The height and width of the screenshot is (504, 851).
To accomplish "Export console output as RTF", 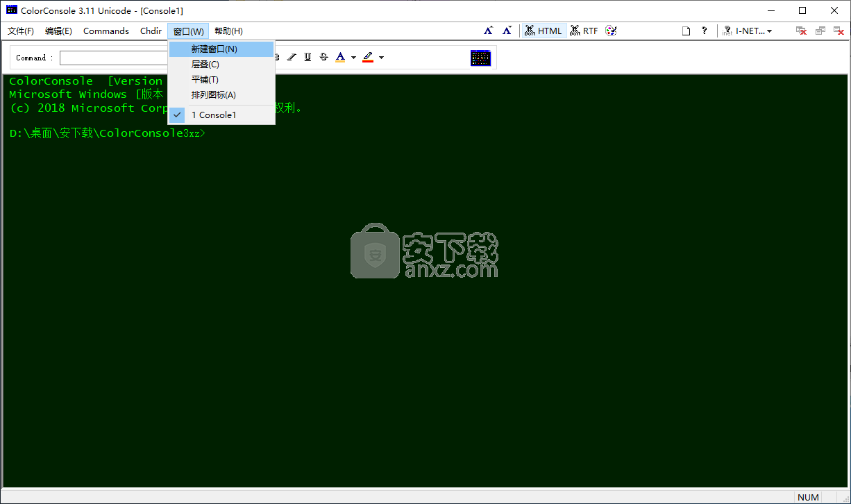I will pos(584,31).
